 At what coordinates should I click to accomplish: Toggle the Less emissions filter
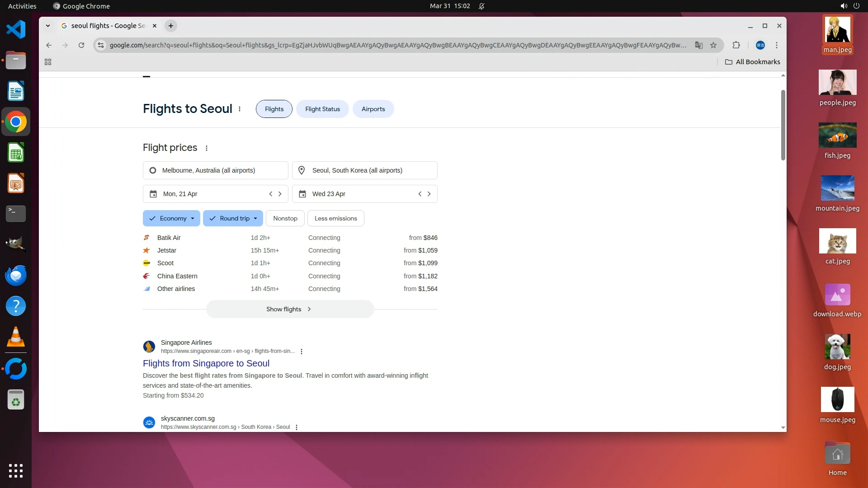pos(335,218)
